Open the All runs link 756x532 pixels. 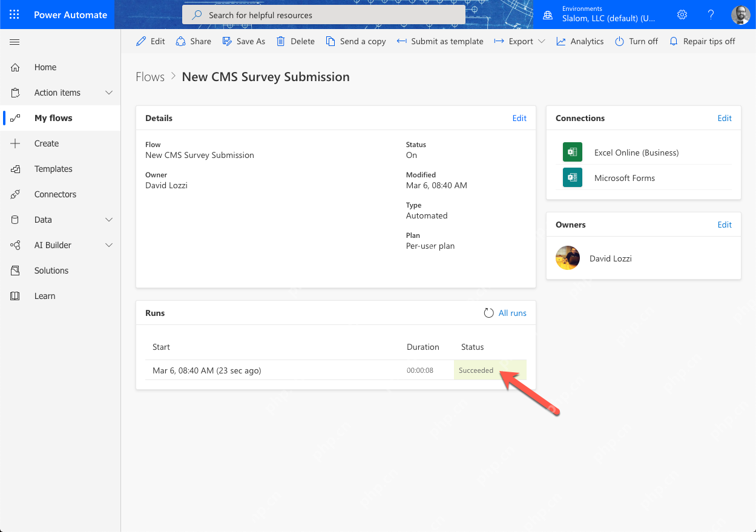pos(512,313)
